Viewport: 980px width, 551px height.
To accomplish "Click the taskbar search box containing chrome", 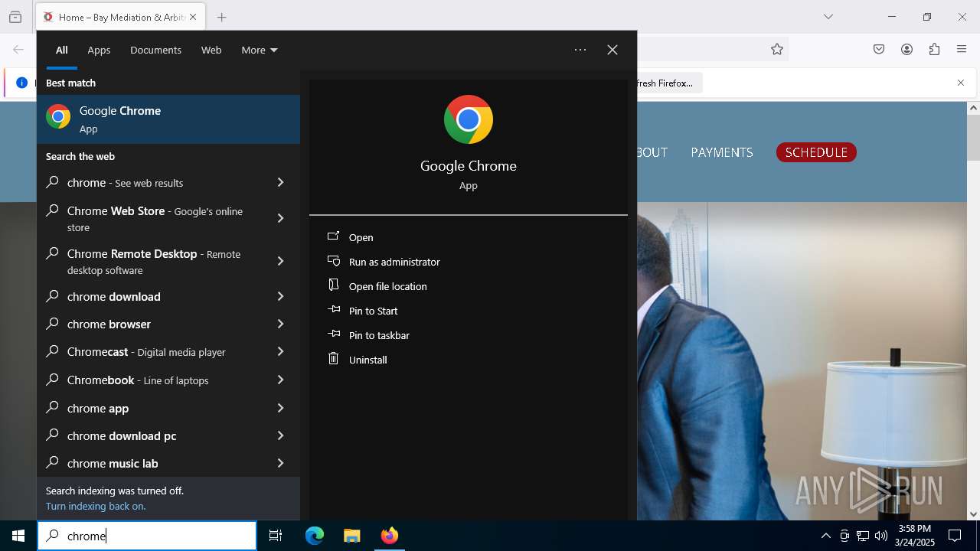I will (147, 536).
